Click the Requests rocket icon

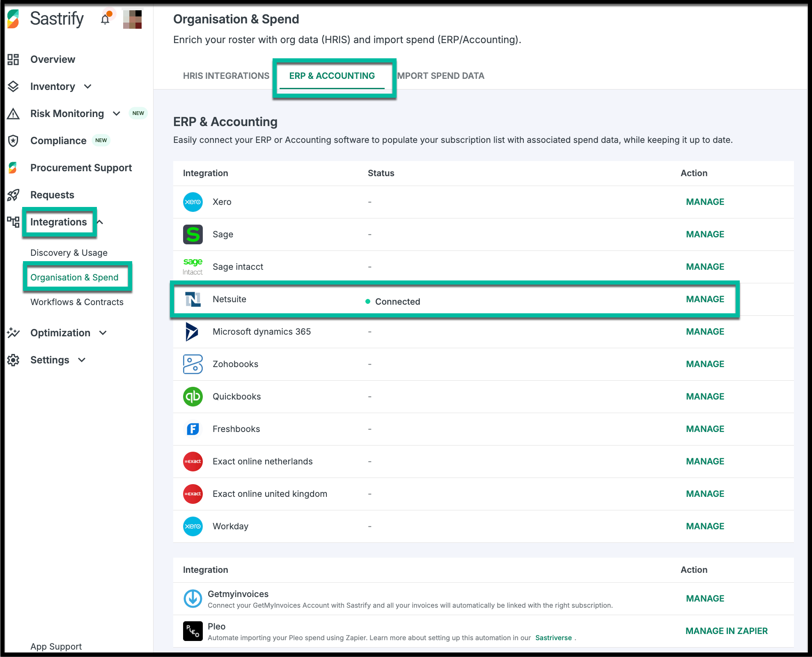13,195
